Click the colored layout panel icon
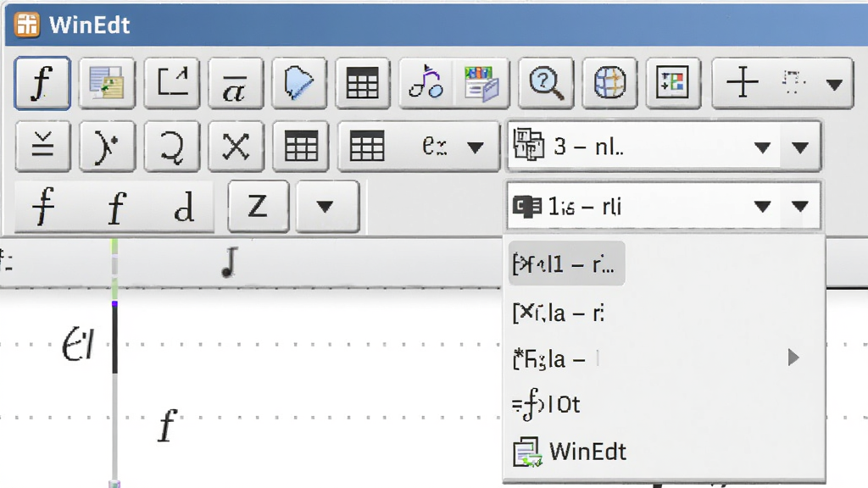The width and height of the screenshot is (868, 488). click(673, 83)
